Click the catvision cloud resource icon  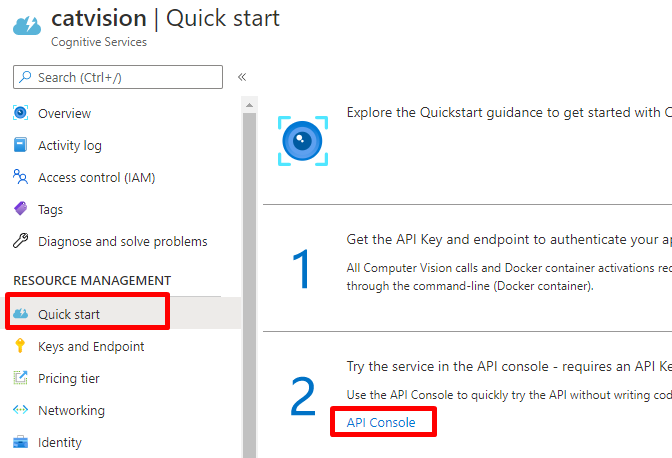[x=27, y=24]
